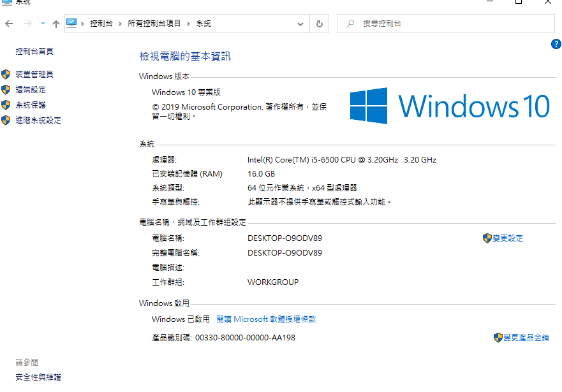Click the shield icon beside 裝置管理員
The image size is (562, 392).
pyautogui.click(x=6, y=75)
